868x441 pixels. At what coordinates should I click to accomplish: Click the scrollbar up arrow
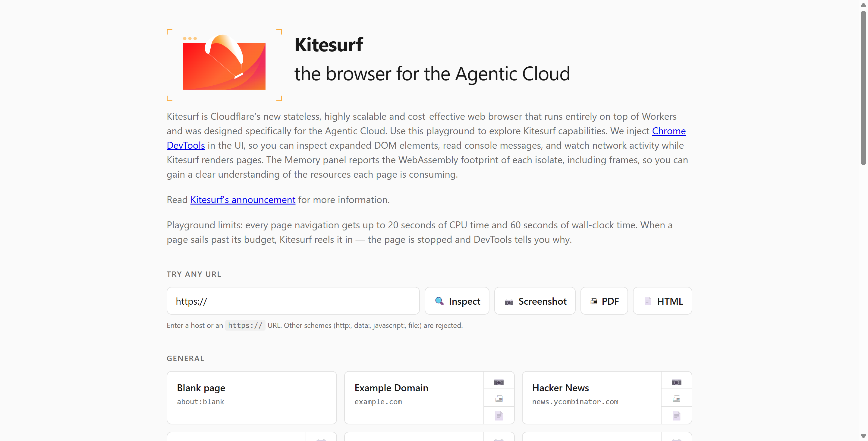click(x=863, y=5)
